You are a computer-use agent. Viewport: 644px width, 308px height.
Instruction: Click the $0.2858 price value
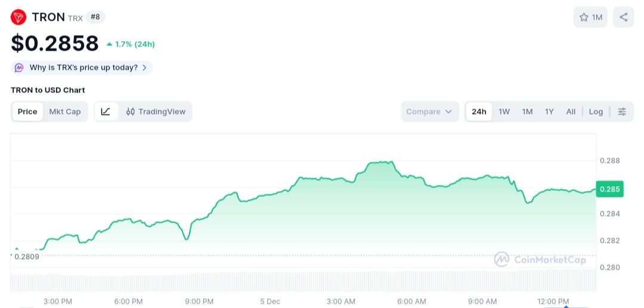point(55,44)
